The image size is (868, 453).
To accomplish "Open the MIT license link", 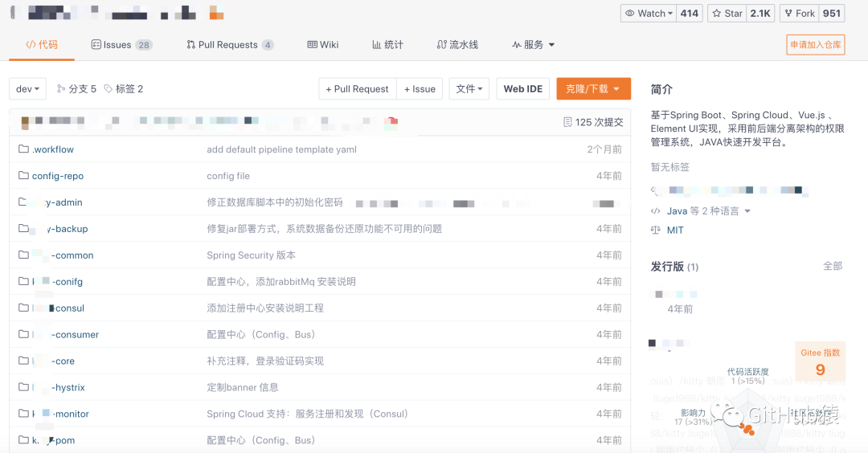I will (x=675, y=230).
